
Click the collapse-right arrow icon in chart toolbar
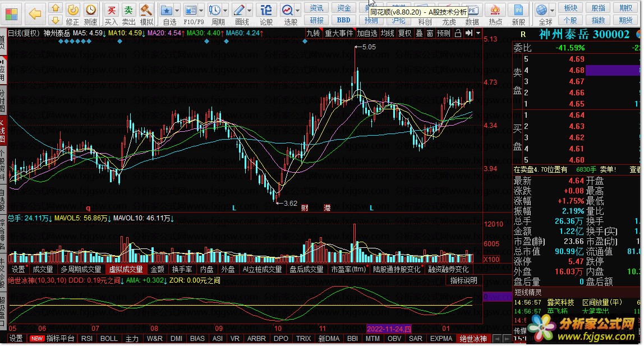(x=468, y=33)
